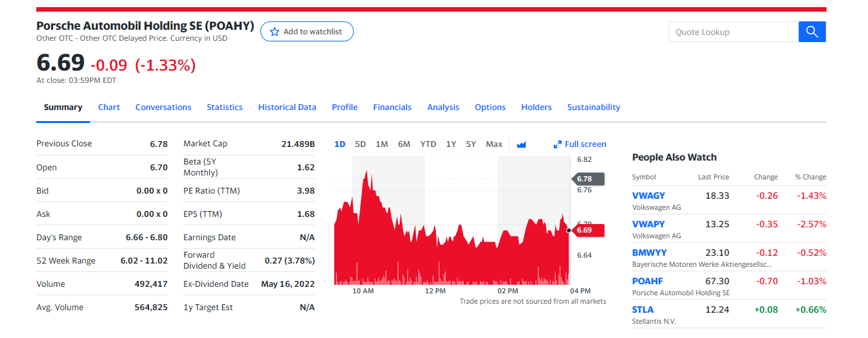Select the 1M chart range

382,144
